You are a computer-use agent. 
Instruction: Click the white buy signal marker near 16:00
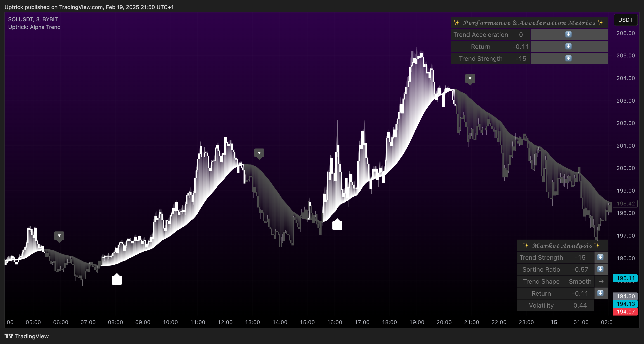(x=337, y=224)
